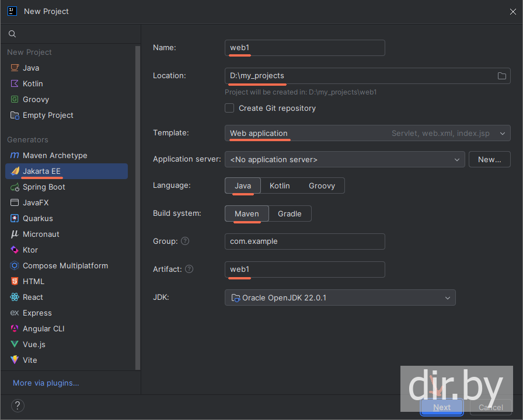Switch language to Kotlin
This screenshot has height=420, width=523.
click(280, 185)
